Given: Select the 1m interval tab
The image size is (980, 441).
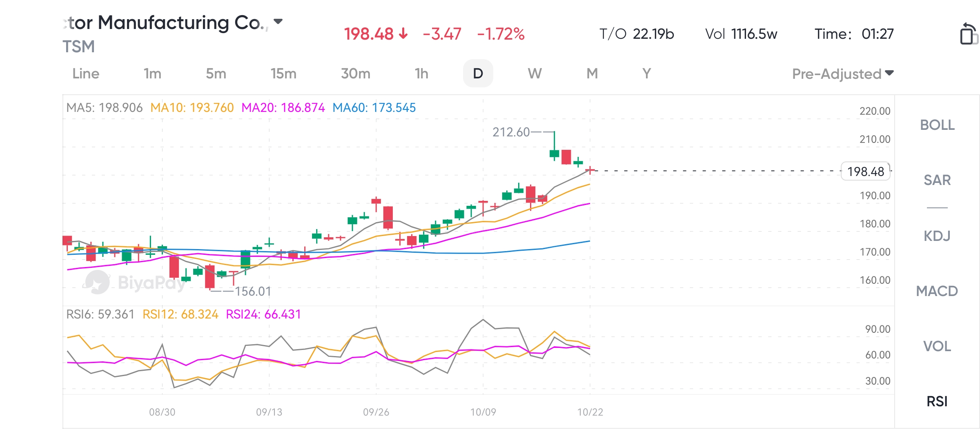Looking at the screenshot, I should tap(152, 73).
